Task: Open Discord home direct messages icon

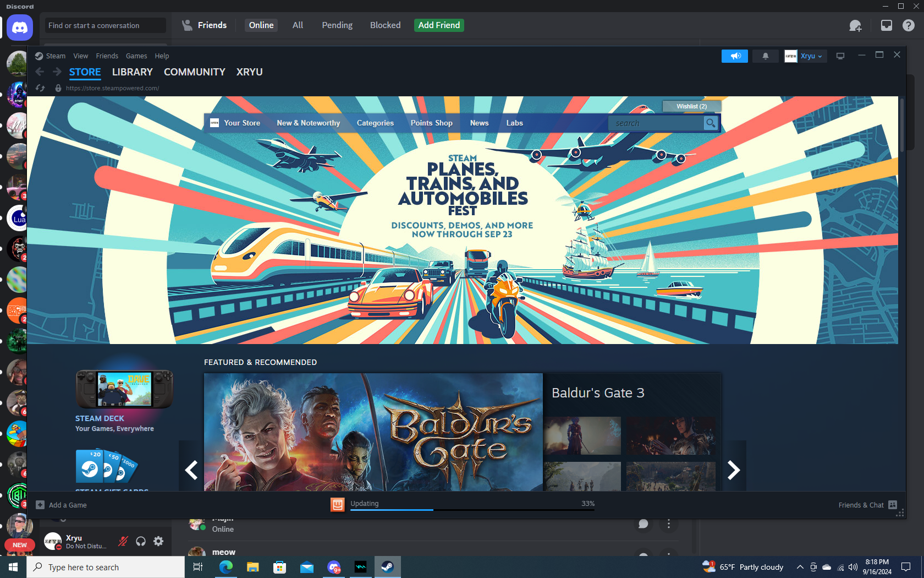Action: click(20, 27)
